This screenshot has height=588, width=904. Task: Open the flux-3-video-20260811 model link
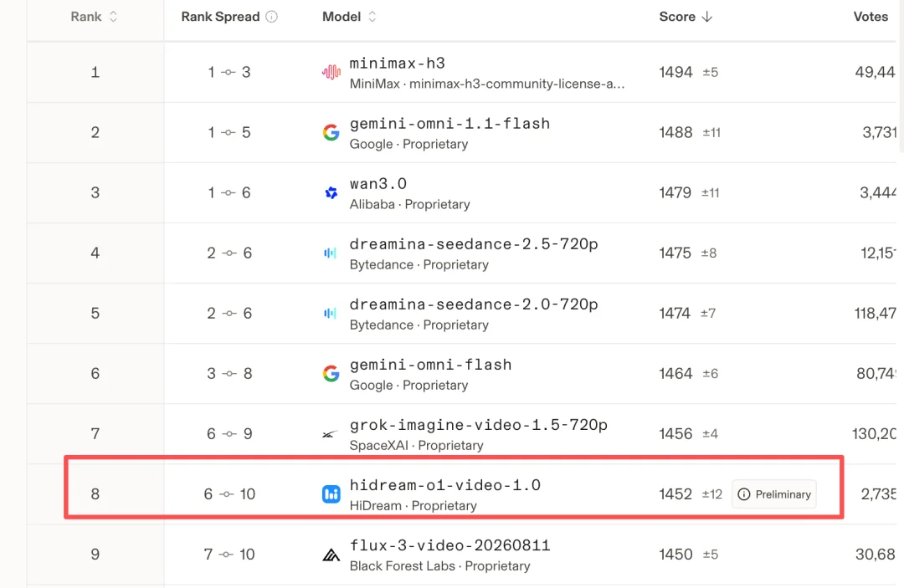[x=449, y=545]
